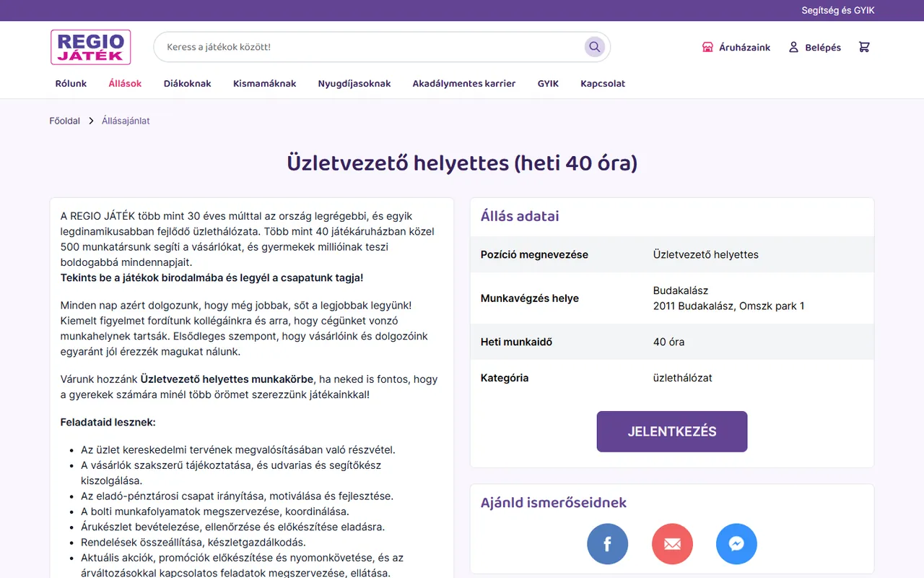The height and width of the screenshot is (578, 924).
Task: Click the Ajánld ismerőseidnek heading
Action: pyautogui.click(x=554, y=502)
